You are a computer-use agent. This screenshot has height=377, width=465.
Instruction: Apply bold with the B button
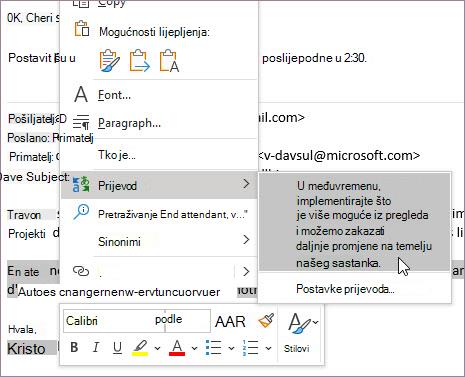tap(74, 348)
